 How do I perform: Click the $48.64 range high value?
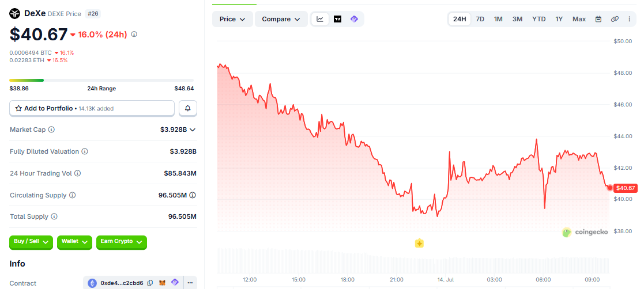coord(184,88)
